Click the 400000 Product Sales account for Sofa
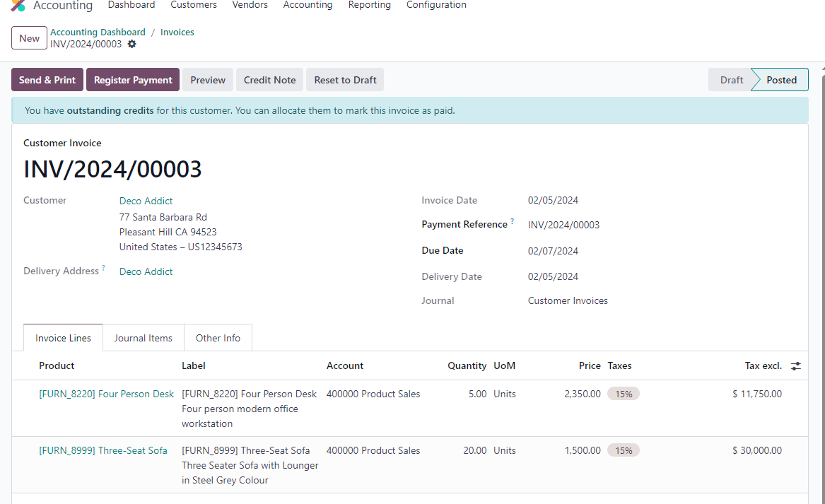This screenshot has height=504, width=825. click(x=373, y=450)
